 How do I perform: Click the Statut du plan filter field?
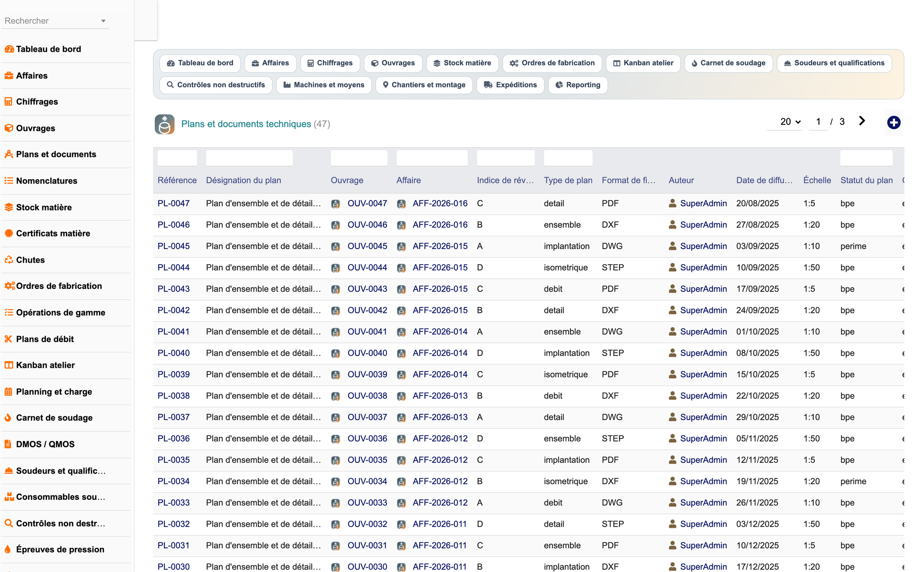coord(866,158)
